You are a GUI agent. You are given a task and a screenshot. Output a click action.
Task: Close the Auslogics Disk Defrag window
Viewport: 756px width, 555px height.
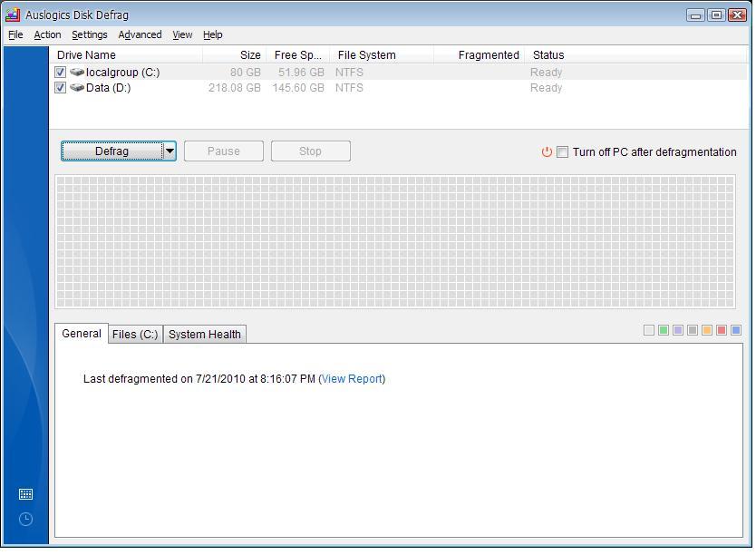[738, 15]
